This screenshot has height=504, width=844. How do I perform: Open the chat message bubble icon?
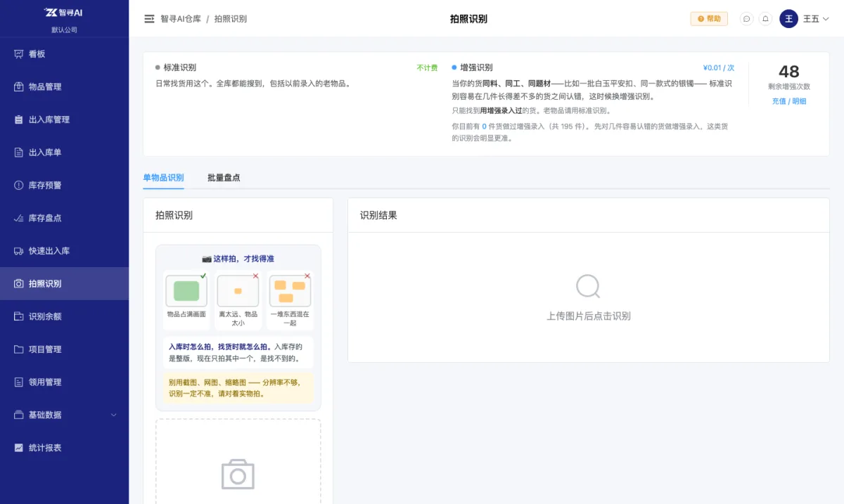coord(747,19)
